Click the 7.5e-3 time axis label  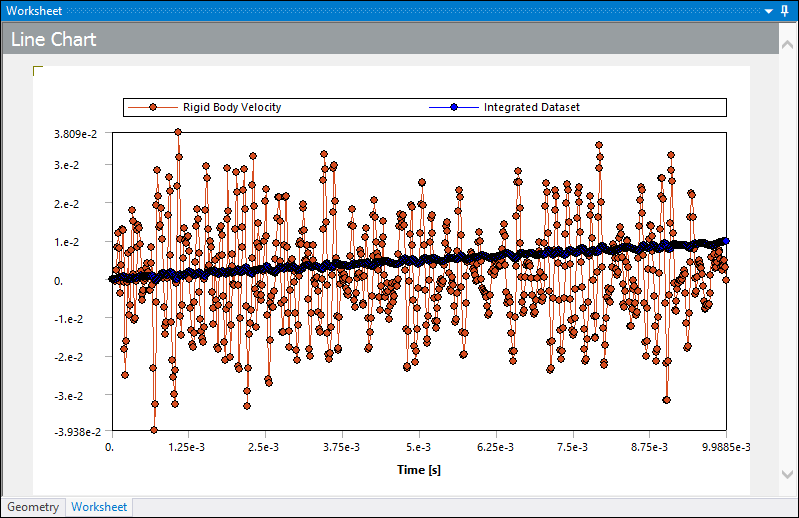(x=572, y=447)
